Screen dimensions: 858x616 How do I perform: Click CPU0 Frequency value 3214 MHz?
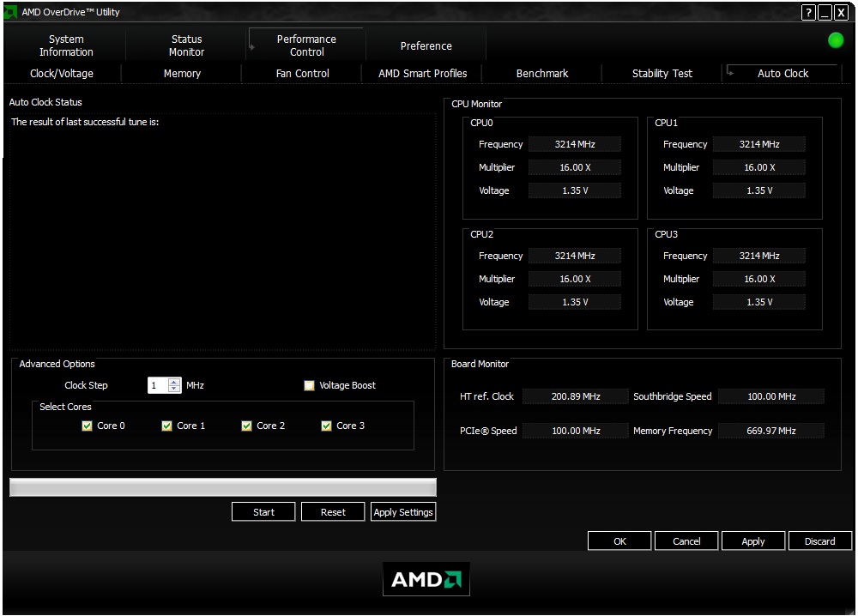tap(575, 144)
